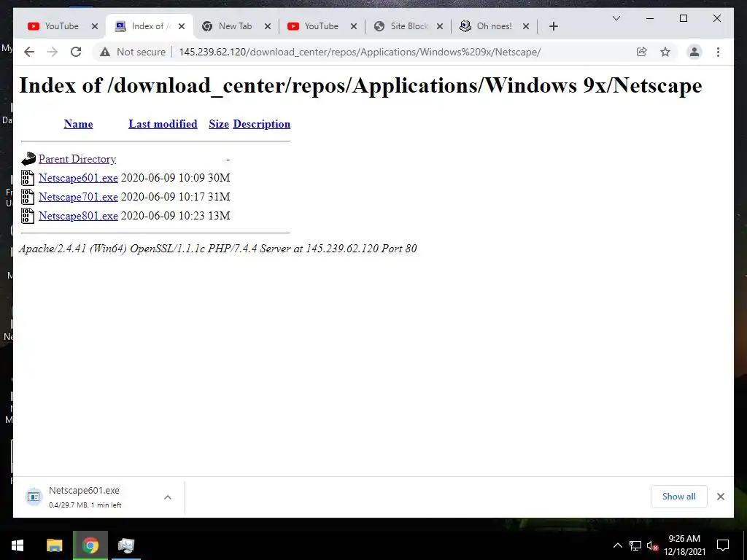The image size is (747, 560).
Task: Open the Parent Directory link
Action: point(77,159)
